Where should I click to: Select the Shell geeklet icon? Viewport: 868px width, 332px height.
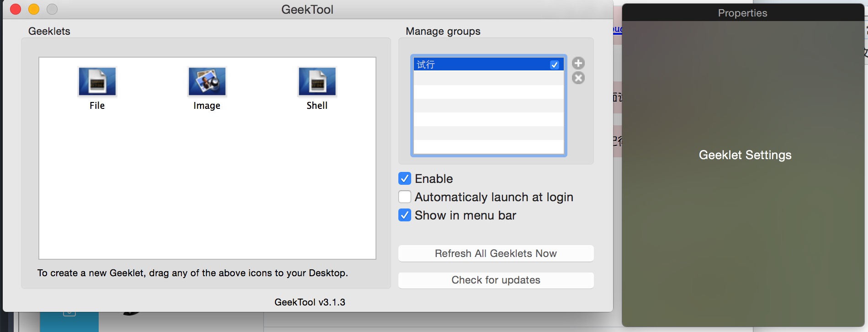coord(317,82)
